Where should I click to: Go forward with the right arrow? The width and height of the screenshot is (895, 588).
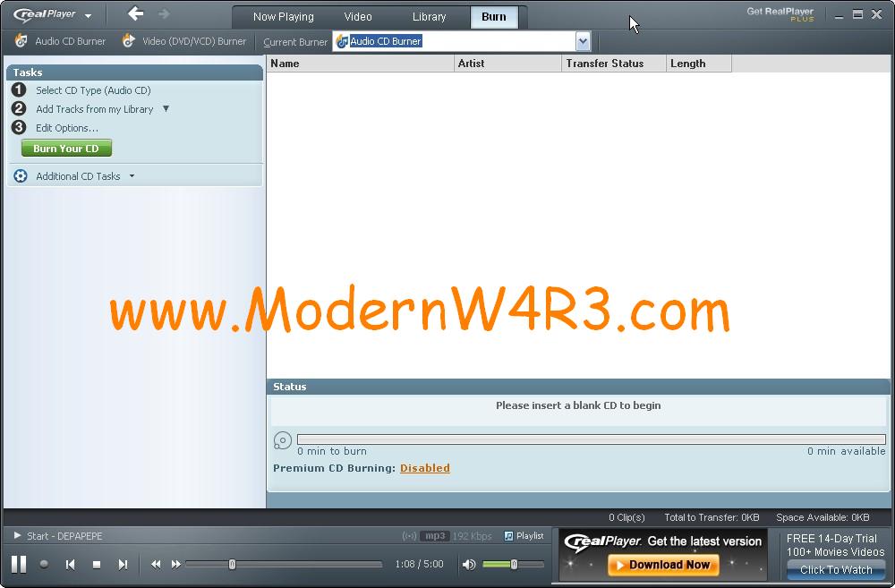pyautogui.click(x=163, y=13)
